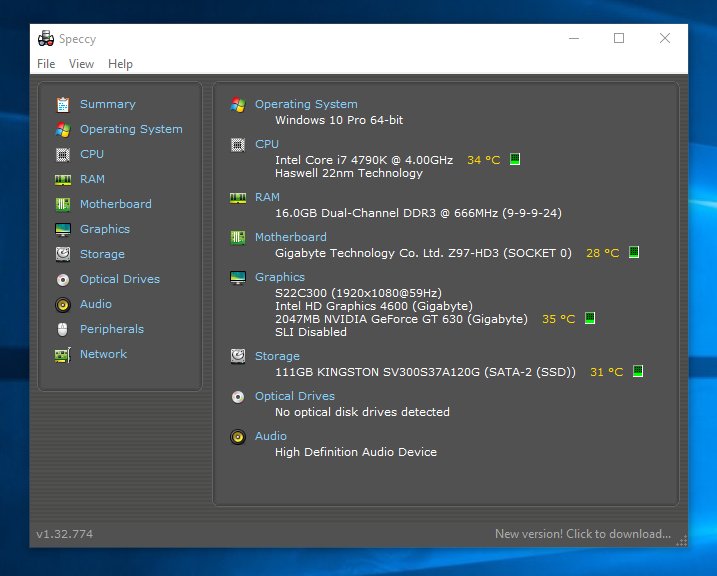Click the RAM stick icon in sidebar
The width and height of the screenshot is (717, 576).
click(63, 179)
